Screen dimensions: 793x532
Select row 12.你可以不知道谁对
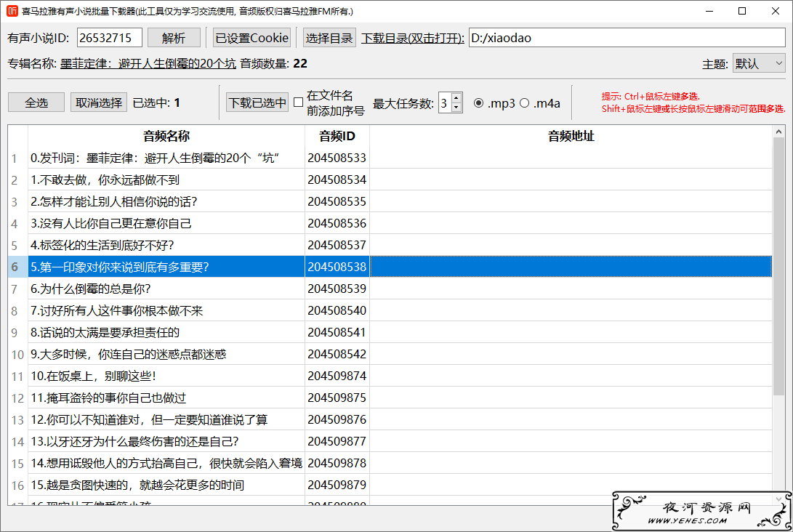click(x=166, y=419)
